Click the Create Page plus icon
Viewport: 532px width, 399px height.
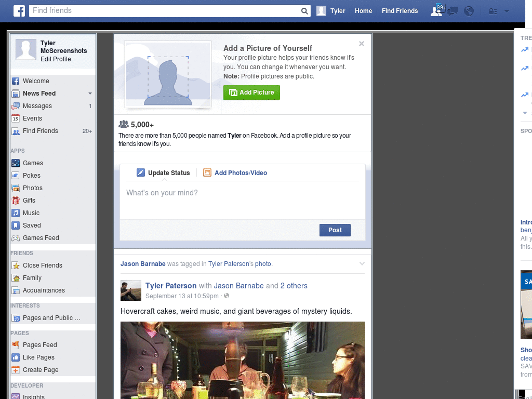(16, 370)
